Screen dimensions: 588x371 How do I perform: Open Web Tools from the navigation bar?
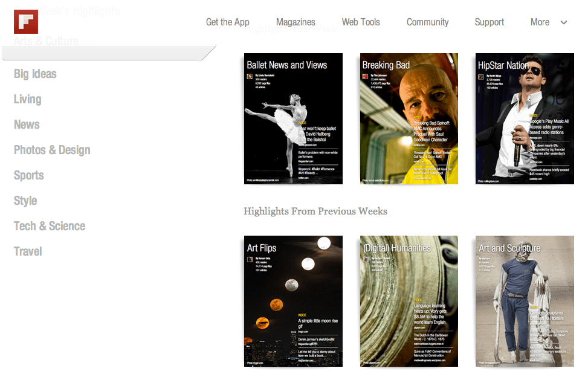point(361,22)
